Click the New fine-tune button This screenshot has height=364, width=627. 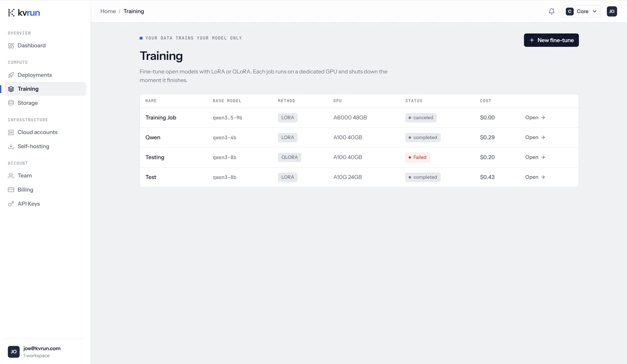[551, 40]
